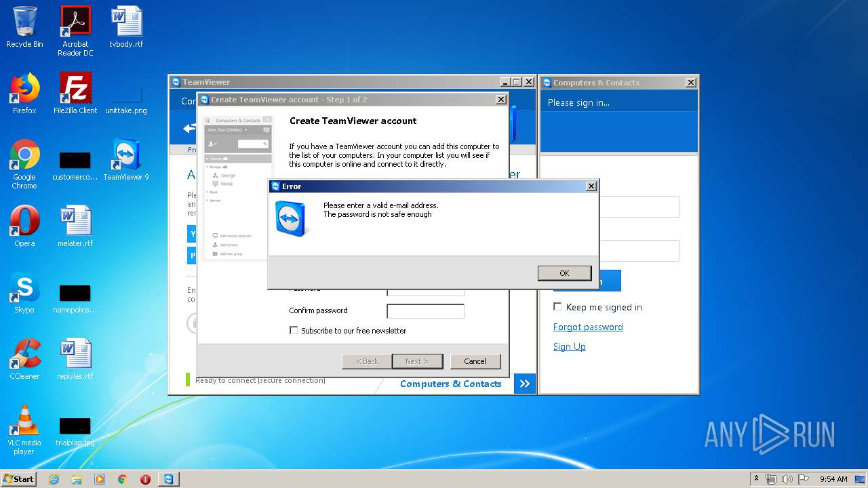Close the Error dialog with X
Image resolution: width=868 pixels, height=488 pixels.
(x=591, y=186)
